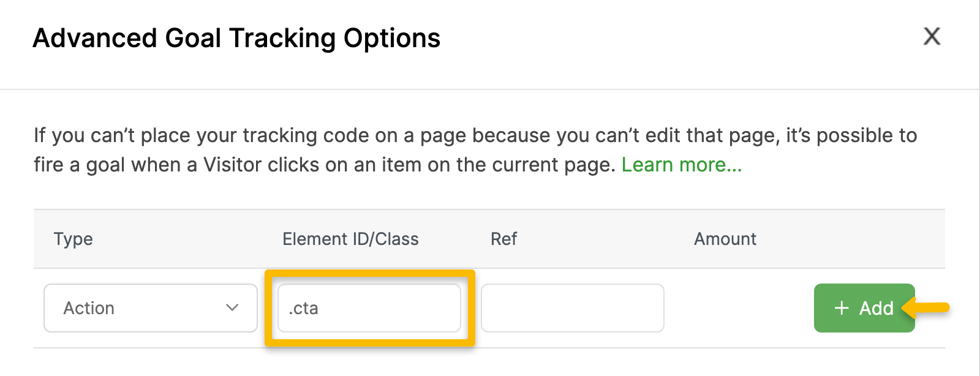
Task: Click the 'Add' label text on button
Action: click(876, 308)
